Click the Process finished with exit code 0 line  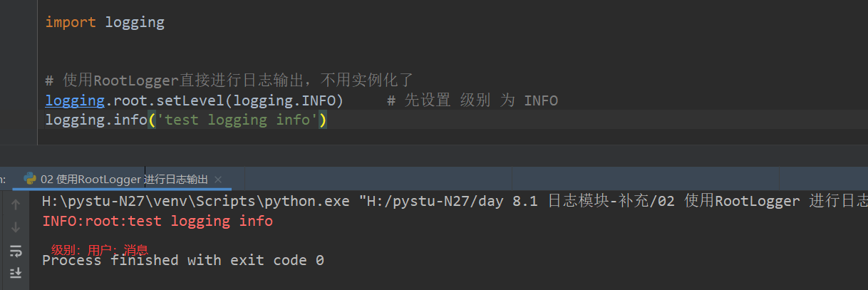tap(183, 261)
